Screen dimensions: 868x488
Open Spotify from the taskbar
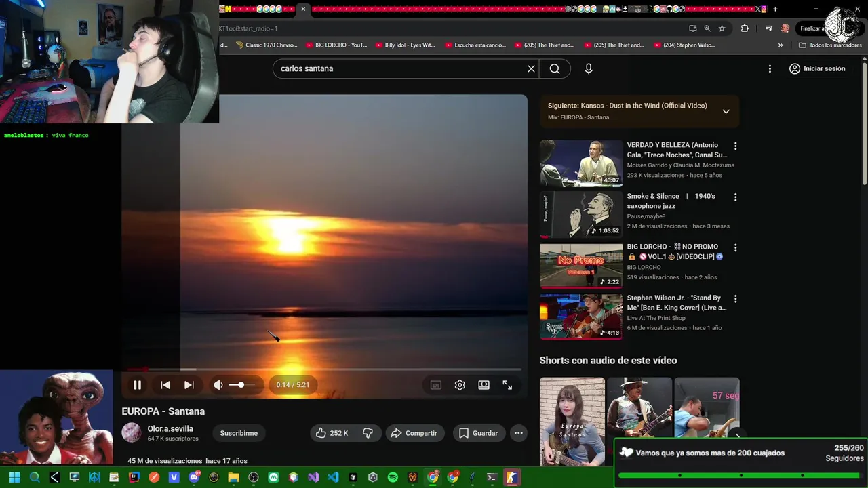(393, 477)
